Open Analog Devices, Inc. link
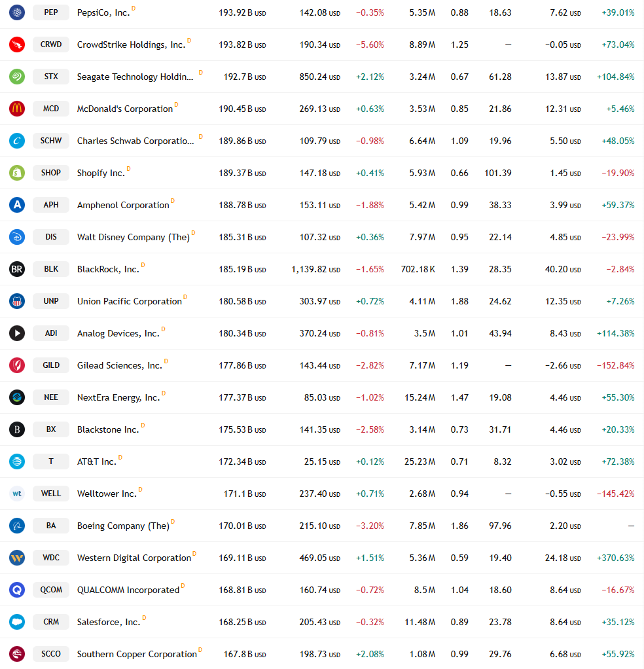This screenshot has width=644, height=669. point(118,333)
